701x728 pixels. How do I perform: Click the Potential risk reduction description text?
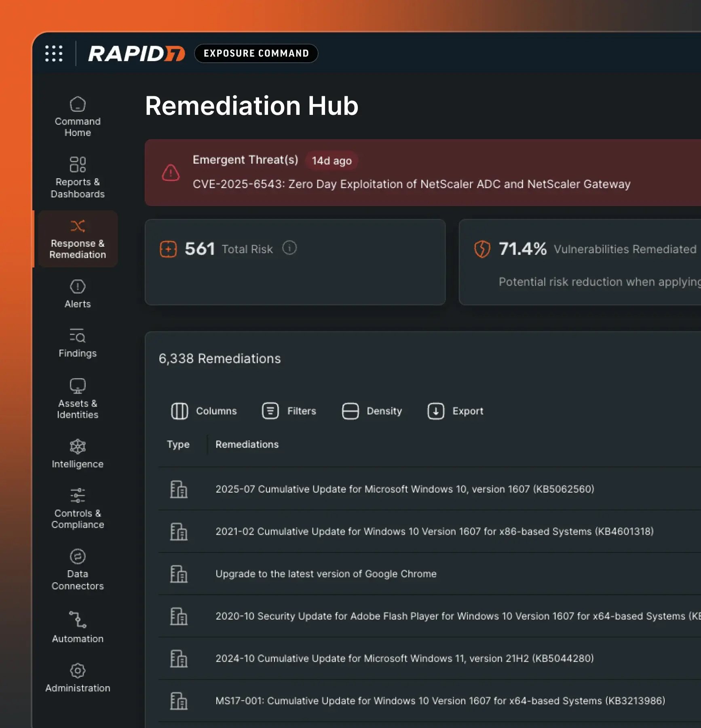[600, 282]
